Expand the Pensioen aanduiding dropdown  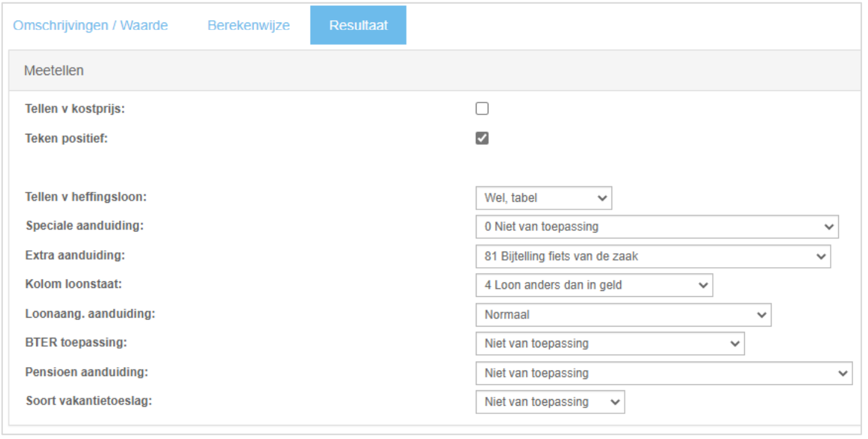tap(664, 373)
